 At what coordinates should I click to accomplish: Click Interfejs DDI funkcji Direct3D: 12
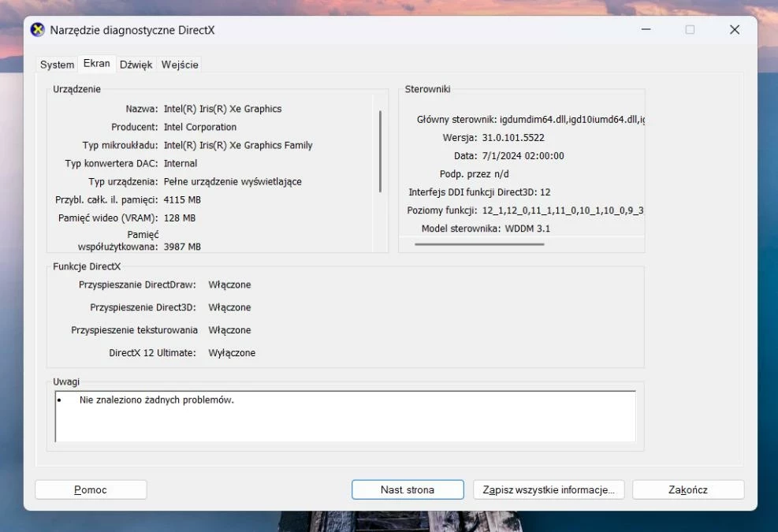(479, 192)
